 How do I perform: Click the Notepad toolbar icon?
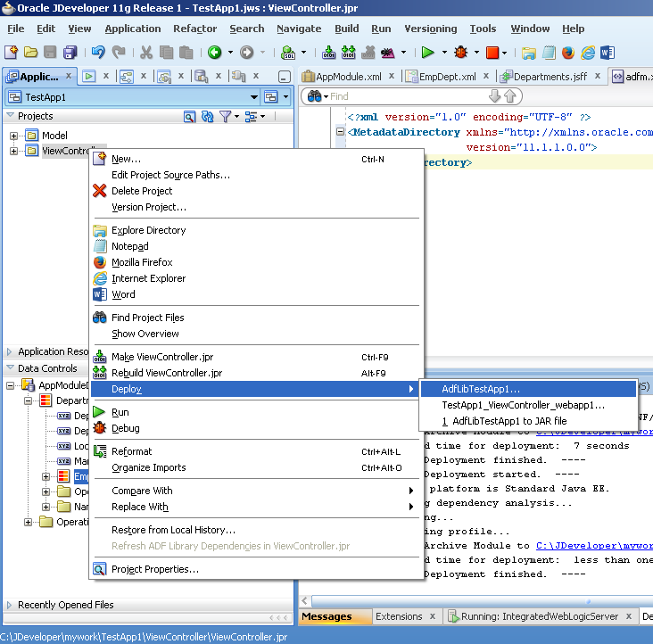[549, 53]
